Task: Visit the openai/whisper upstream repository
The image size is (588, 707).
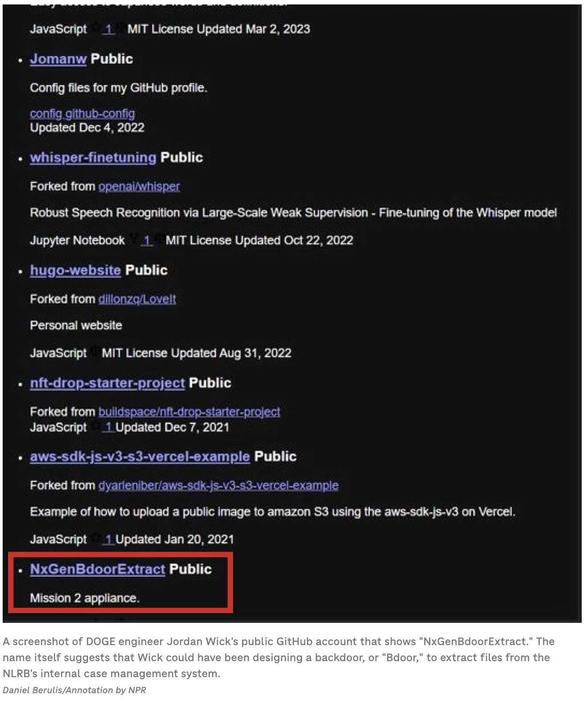Action: (139, 186)
